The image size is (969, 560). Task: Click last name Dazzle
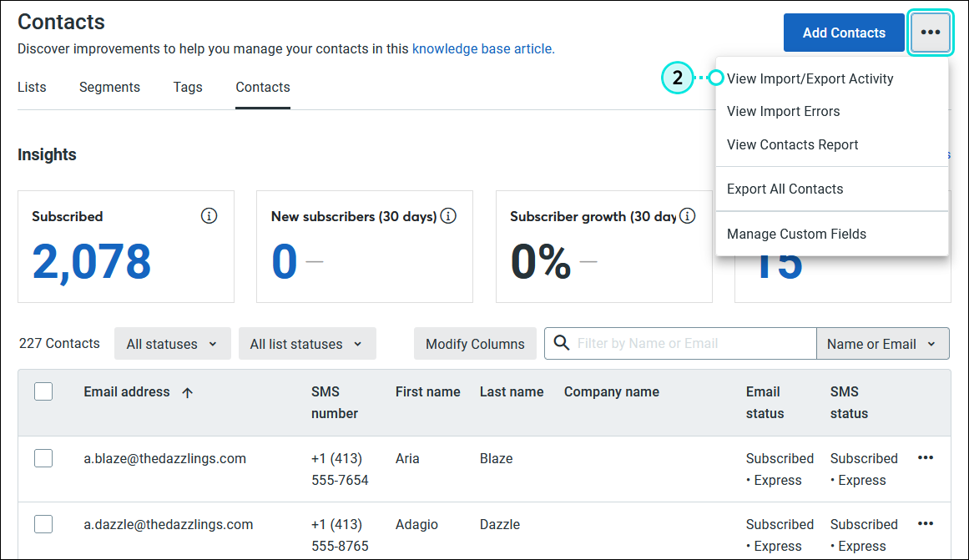coord(500,524)
